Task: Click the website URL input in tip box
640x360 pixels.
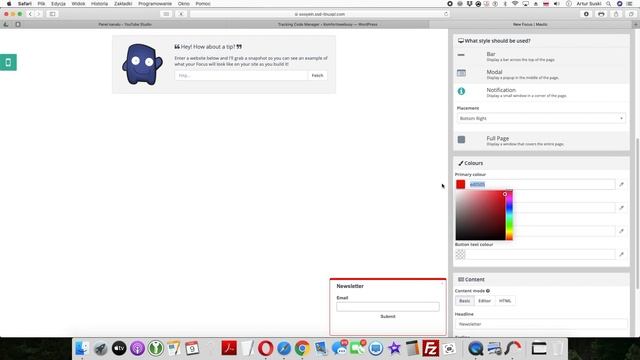Action: pos(241,76)
